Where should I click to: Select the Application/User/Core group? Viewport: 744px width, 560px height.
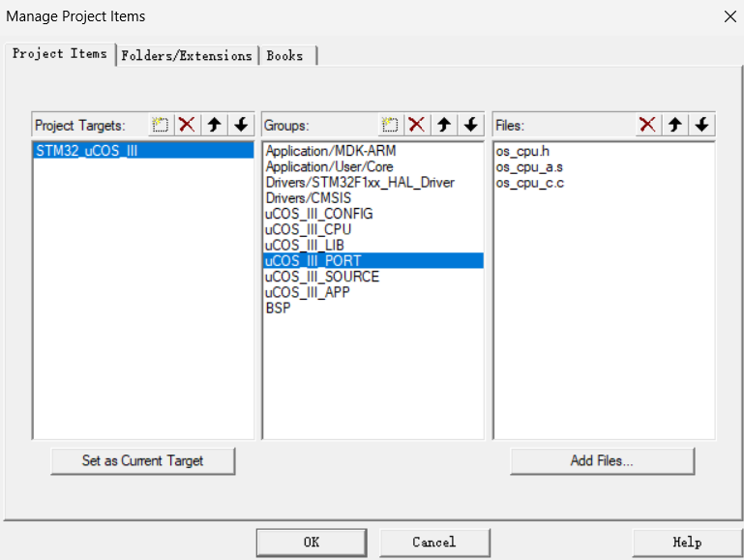(372, 166)
